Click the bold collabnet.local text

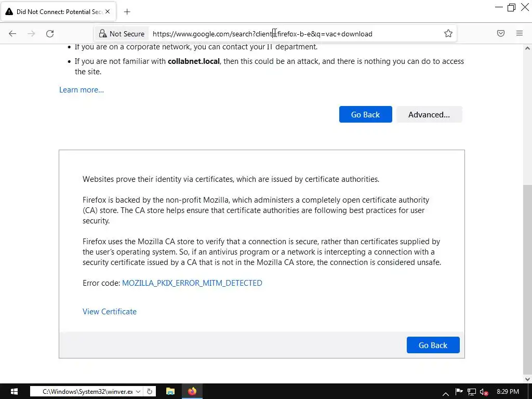194,61
